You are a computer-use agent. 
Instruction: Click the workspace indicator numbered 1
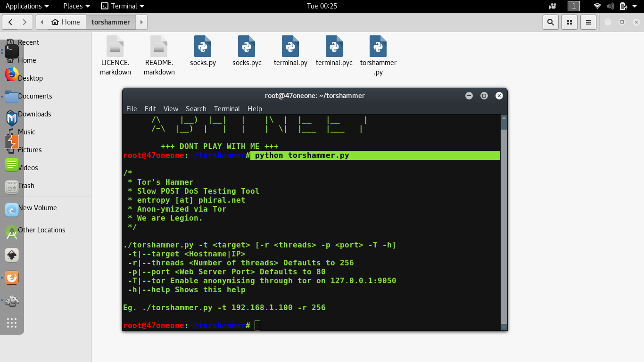(x=573, y=6)
